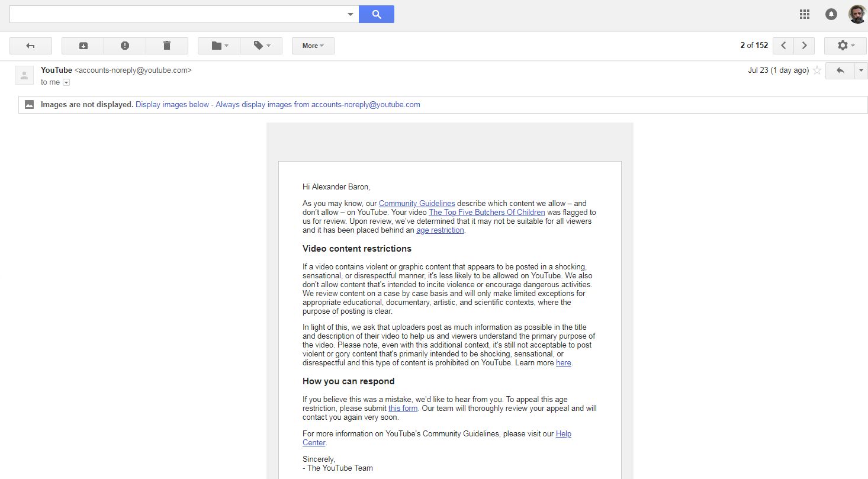This screenshot has width=868, height=479.
Task: Click the back to inbox arrow
Action: (31, 46)
